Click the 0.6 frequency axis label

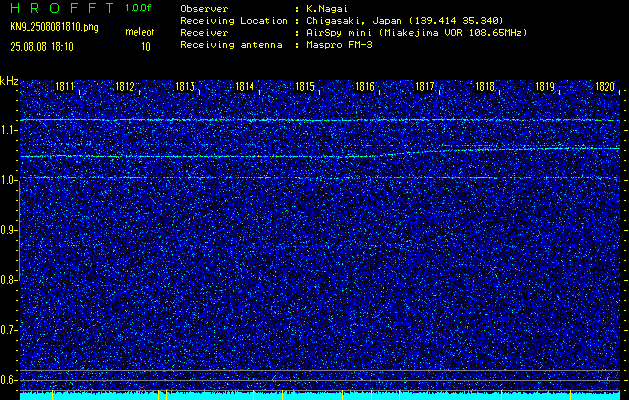8,380
